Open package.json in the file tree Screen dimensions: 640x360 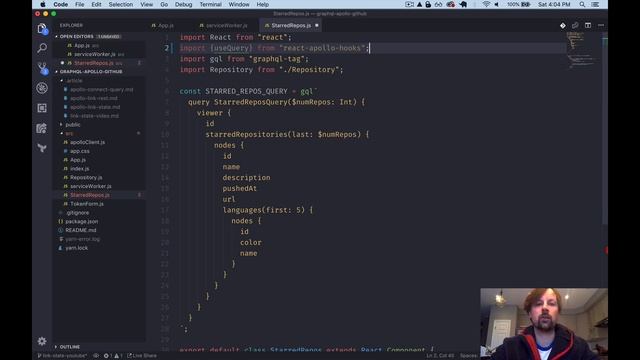pos(81,222)
